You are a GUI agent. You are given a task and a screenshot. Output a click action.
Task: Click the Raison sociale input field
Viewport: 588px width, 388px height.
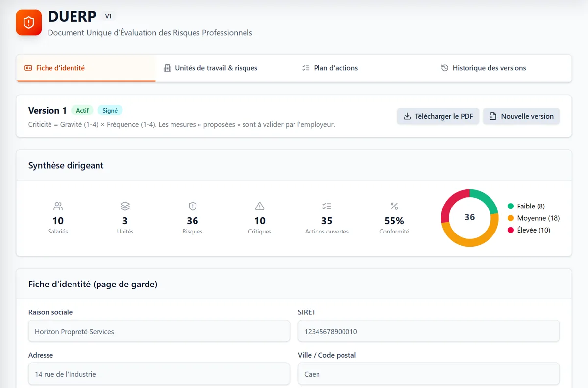coord(159,332)
